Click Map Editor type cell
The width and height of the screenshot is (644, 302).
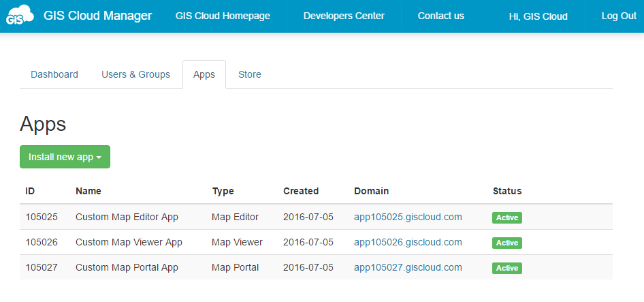pos(236,217)
